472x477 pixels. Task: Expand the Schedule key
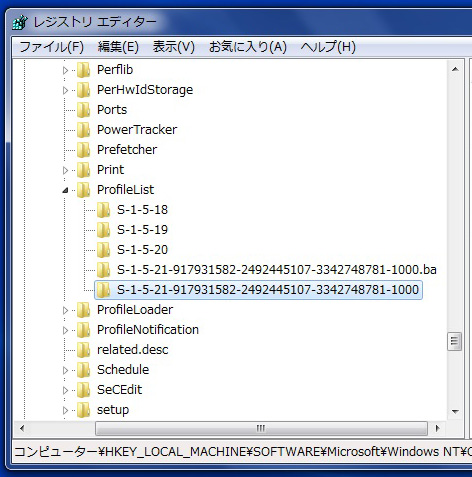tap(65, 370)
